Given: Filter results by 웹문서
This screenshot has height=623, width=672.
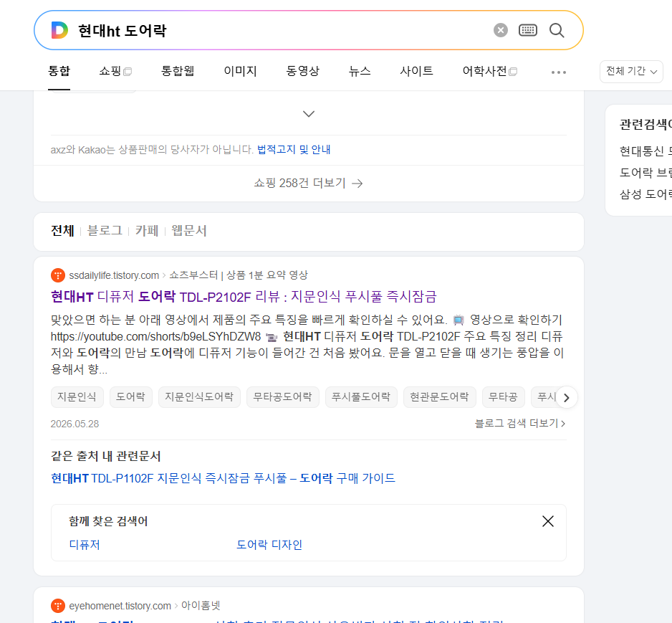Looking at the screenshot, I should pos(189,231).
